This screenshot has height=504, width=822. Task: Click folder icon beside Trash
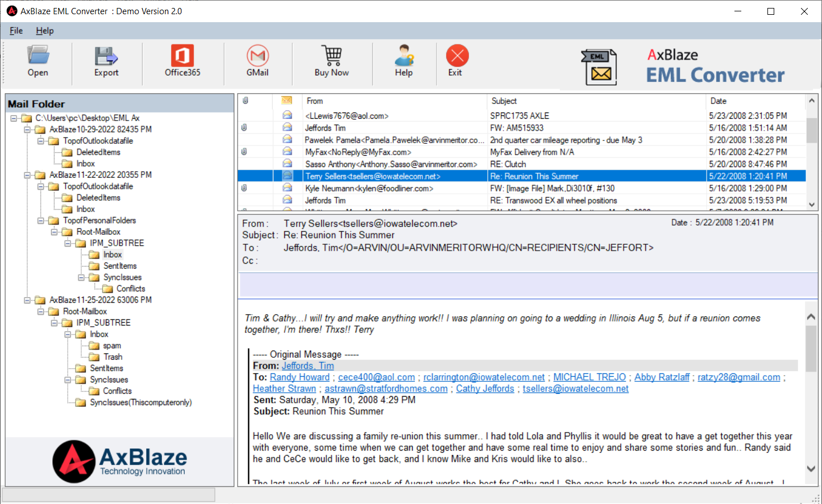[x=94, y=357]
